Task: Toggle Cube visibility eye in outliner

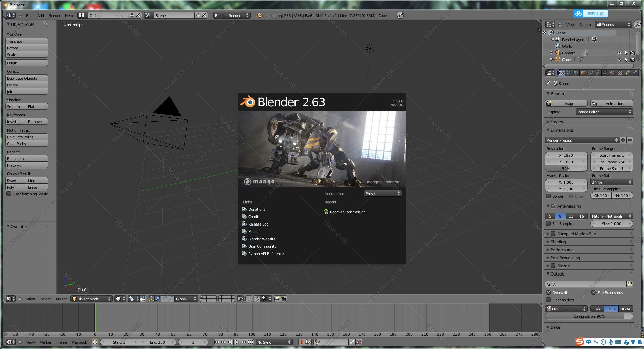Action: click(619, 60)
